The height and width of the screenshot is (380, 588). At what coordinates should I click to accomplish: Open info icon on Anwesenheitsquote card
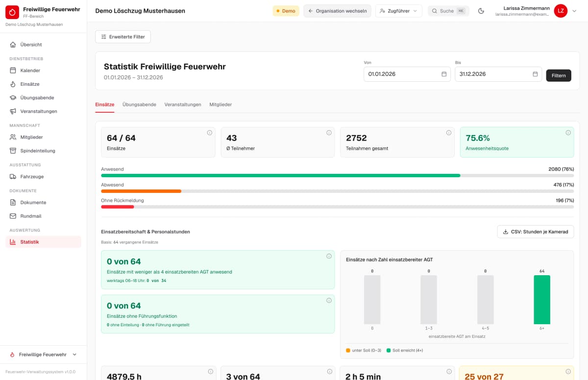click(x=568, y=133)
